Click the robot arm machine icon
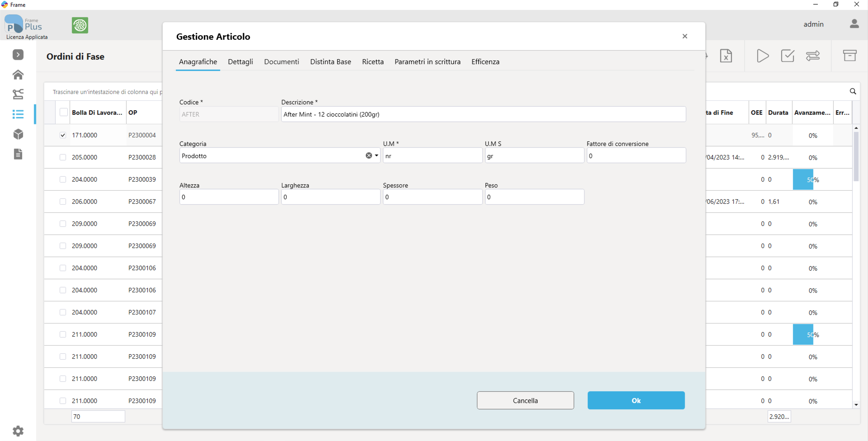868x441 pixels. (x=18, y=94)
